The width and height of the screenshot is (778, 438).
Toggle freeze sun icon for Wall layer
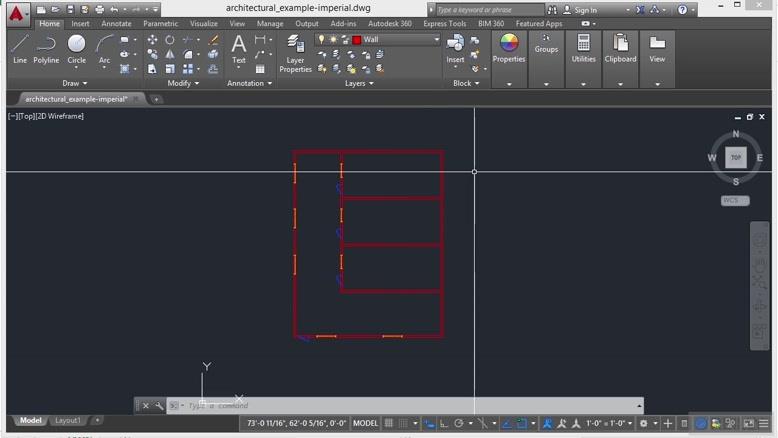tap(333, 39)
